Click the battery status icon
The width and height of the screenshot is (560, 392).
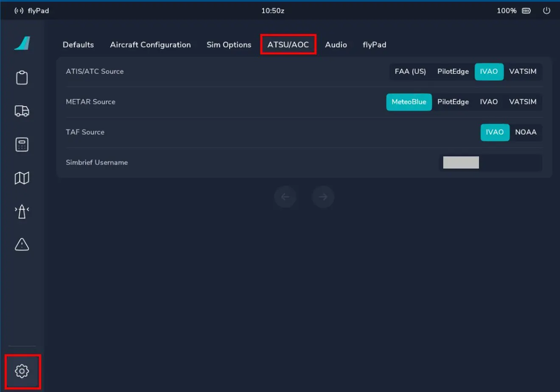pyautogui.click(x=526, y=11)
